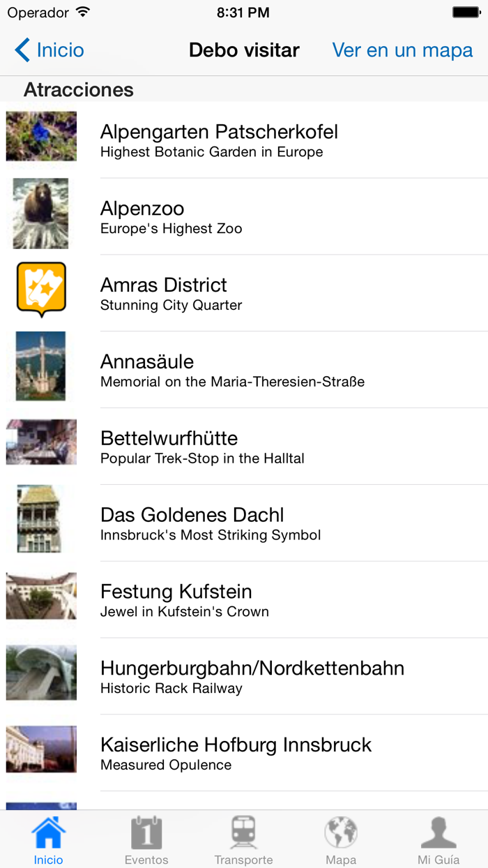Tap the Alpenzoo bear thumbnail

(x=40, y=213)
